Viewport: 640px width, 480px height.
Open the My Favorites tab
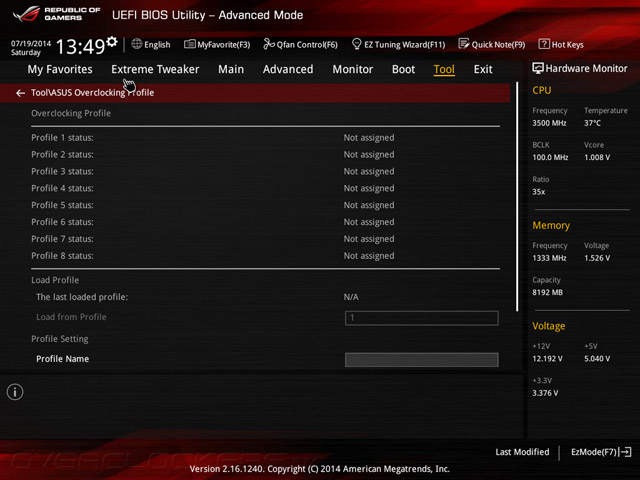[60, 69]
